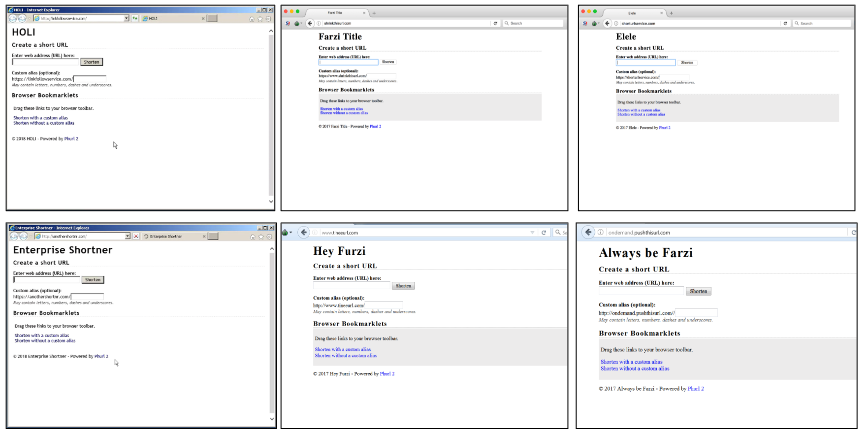This screenshot has height=439, width=868.
Task: Open the address dropdown for anothershortnr.com
Action: [128, 236]
